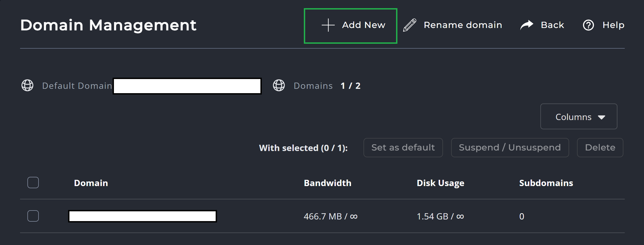Sort by the Subdomains column header
The width and height of the screenshot is (644, 245).
[546, 183]
